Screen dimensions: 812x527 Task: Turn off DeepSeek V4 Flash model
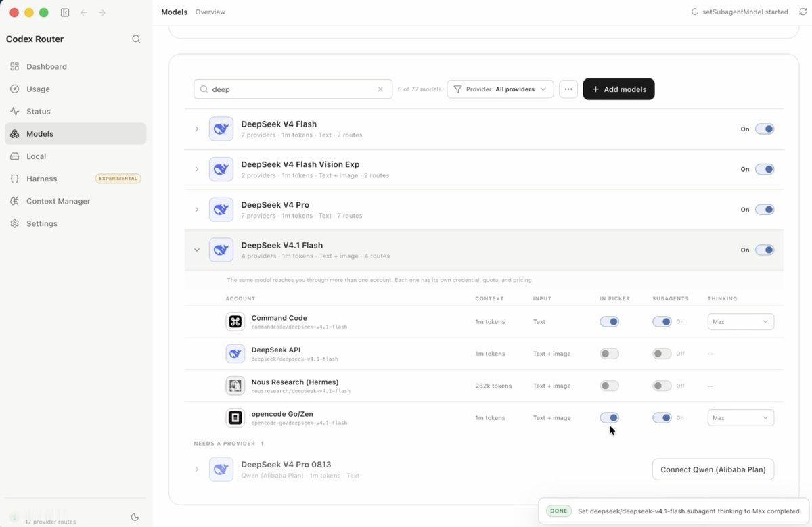[x=765, y=129]
